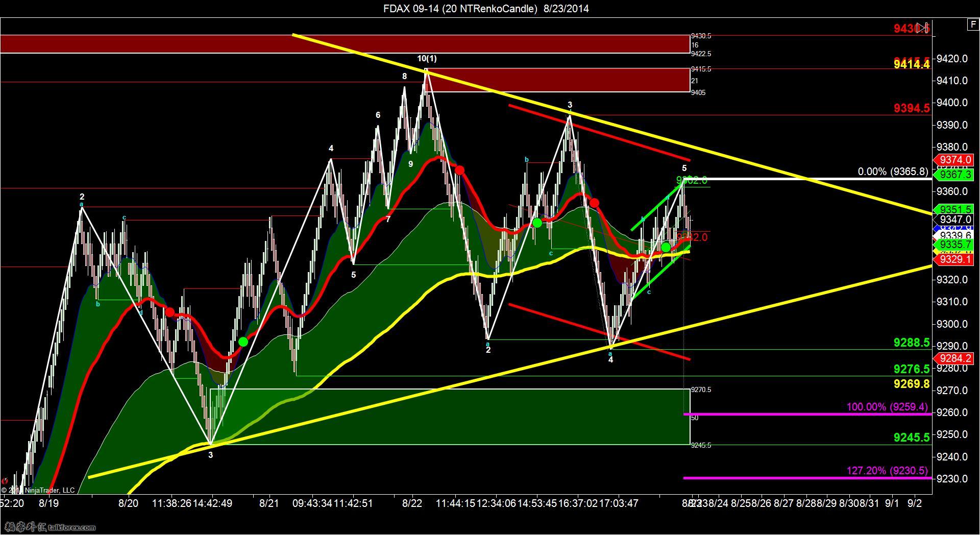Click the 11:44:15 time axis label
Image resolution: width=980 pixels, height=535 pixels.
tap(455, 503)
